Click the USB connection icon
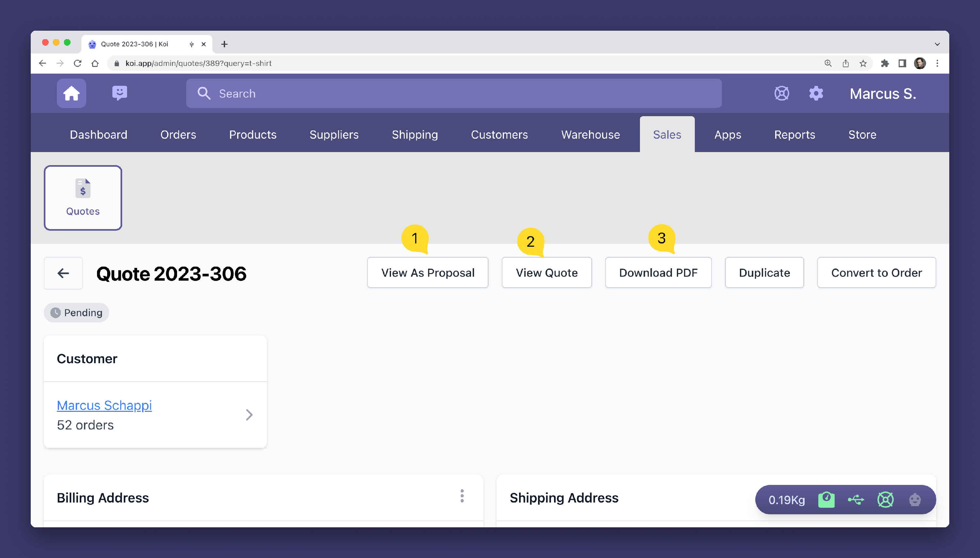 856,499
